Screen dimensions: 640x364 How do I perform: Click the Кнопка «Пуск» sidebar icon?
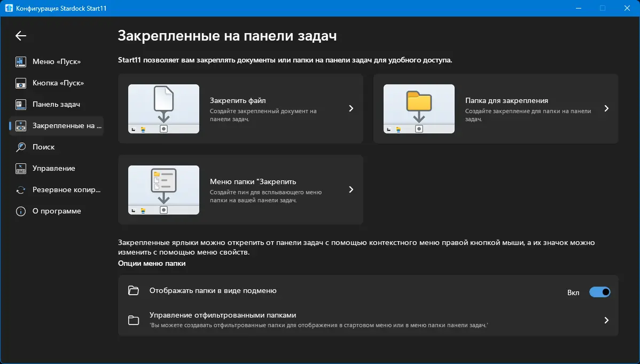click(x=21, y=83)
